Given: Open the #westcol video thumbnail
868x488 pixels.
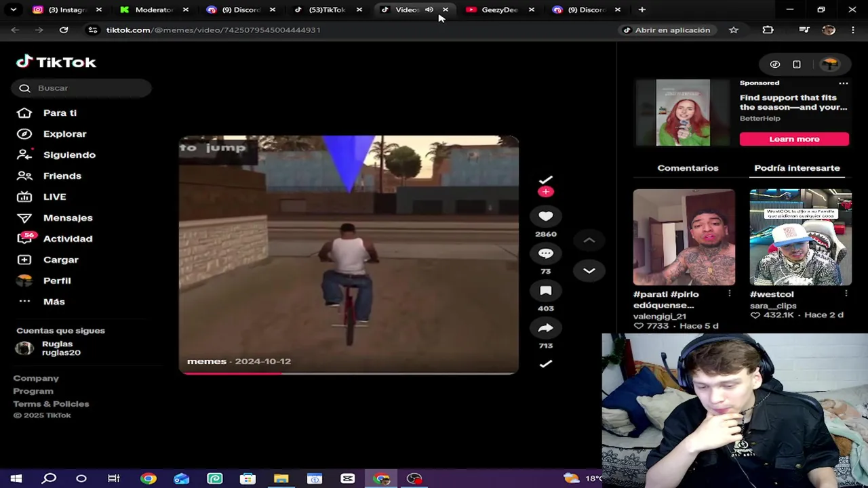Looking at the screenshot, I should click(x=800, y=237).
